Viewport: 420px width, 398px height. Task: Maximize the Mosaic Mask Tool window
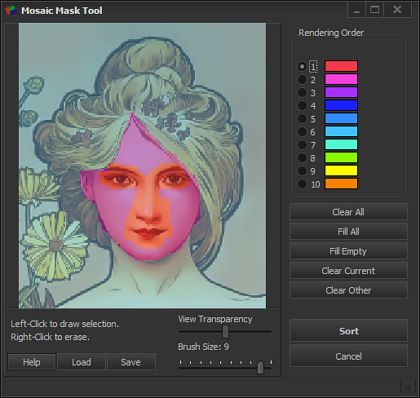pyautogui.click(x=375, y=10)
